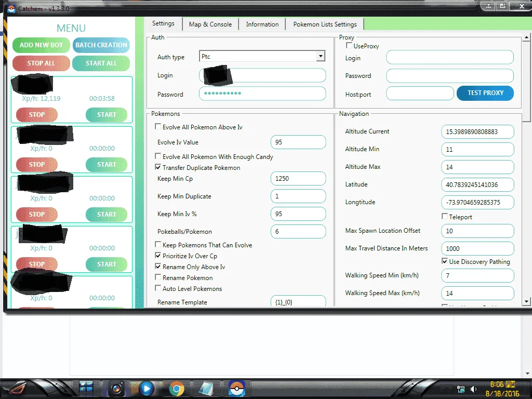Click the Auth Login field

pos(262,75)
